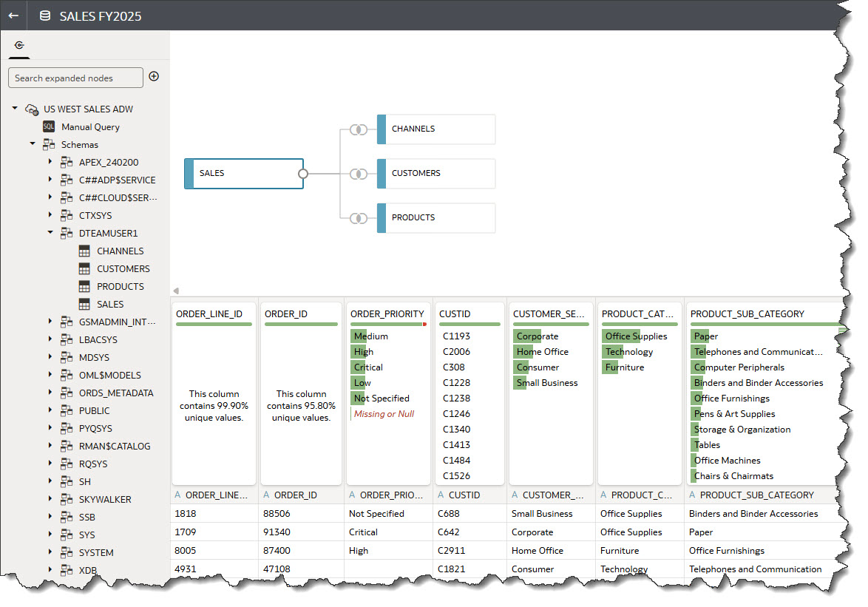Click the DTEAMUSER1 schema icon
Viewport: 868px width, 607px height.
(67, 233)
